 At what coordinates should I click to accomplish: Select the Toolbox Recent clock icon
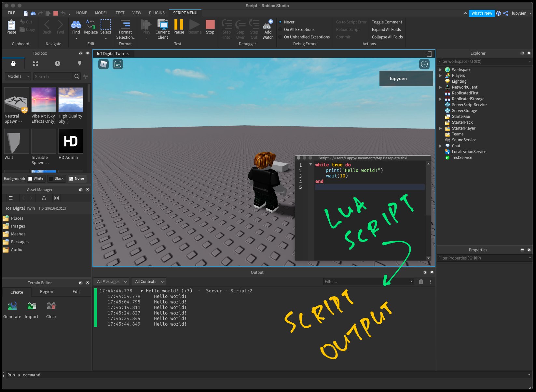coord(58,63)
